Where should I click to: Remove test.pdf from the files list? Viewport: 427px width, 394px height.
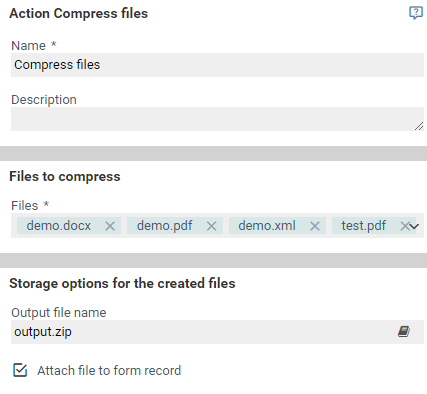(x=404, y=226)
